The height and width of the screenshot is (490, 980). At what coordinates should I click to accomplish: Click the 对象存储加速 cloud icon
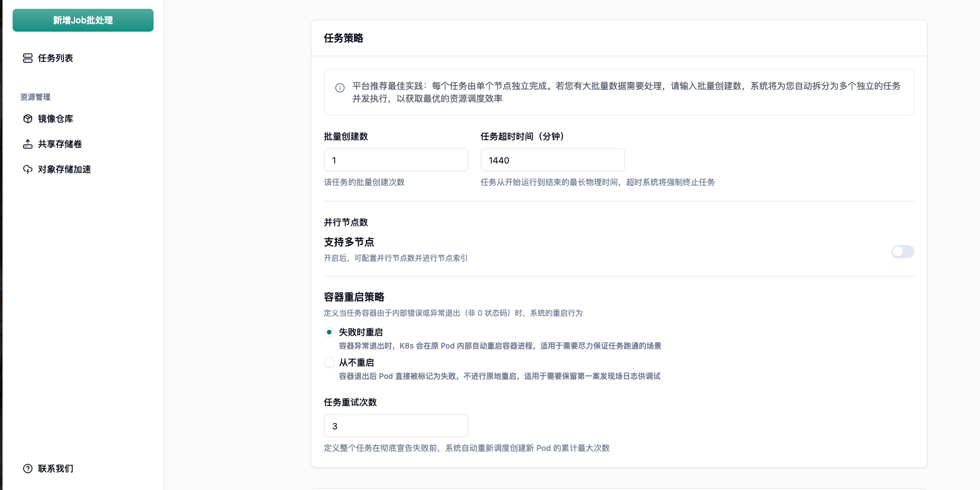pyautogui.click(x=28, y=169)
